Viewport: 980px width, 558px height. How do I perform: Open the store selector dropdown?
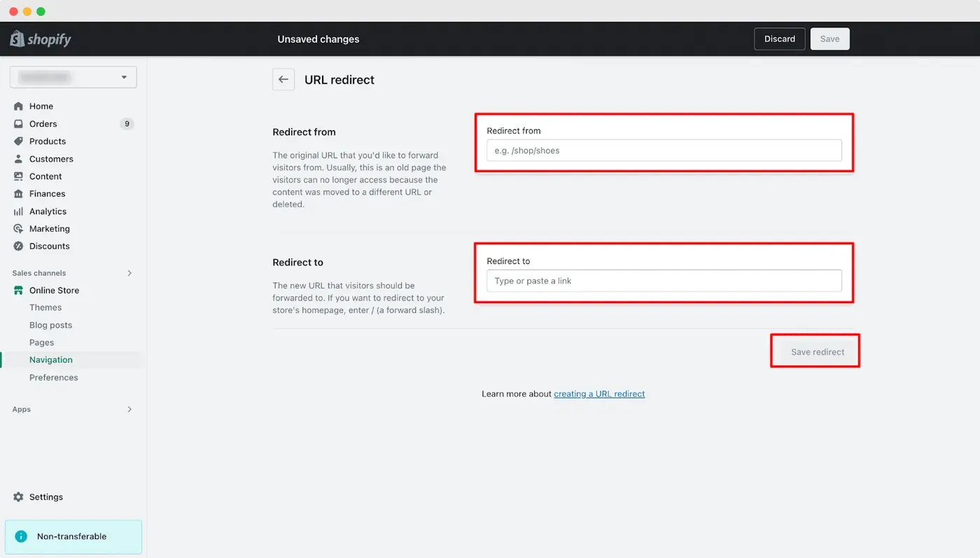pos(73,77)
